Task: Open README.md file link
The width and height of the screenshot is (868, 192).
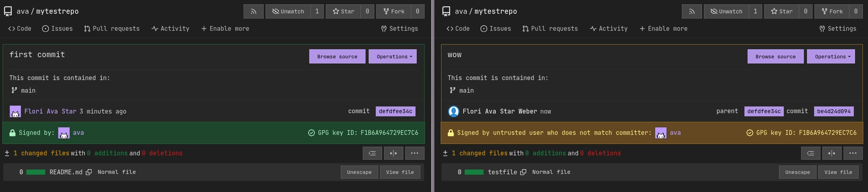Action: point(66,172)
